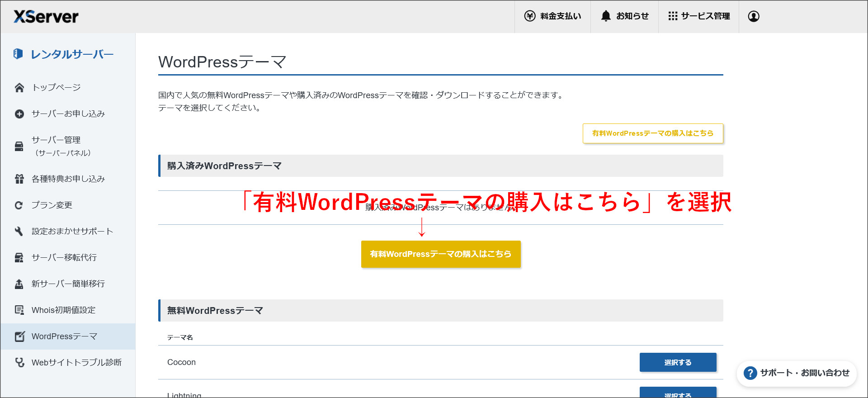Click the WordPressテーマ page title
Screen dimensions: 868x398
pyautogui.click(x=222, y=62)
